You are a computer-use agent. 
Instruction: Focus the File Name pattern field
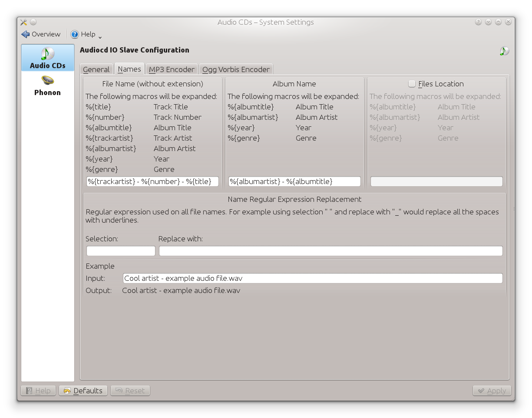point(152,181)
